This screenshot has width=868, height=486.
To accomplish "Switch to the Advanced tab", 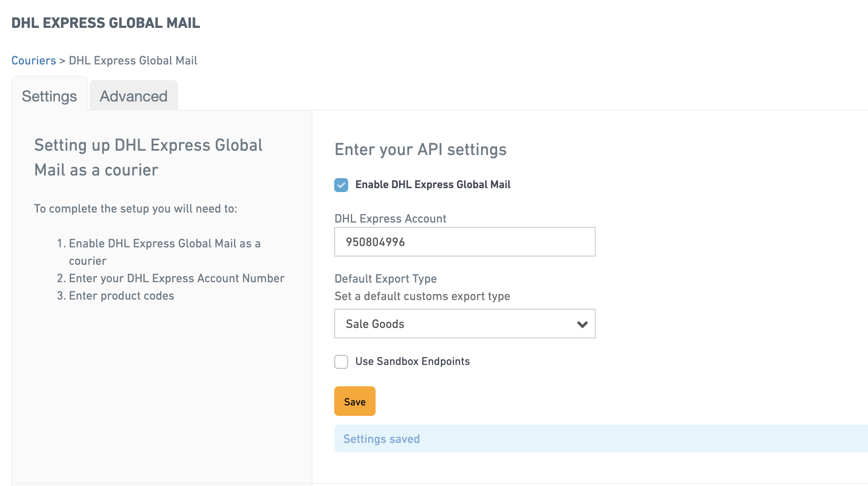I will [133, 95].
